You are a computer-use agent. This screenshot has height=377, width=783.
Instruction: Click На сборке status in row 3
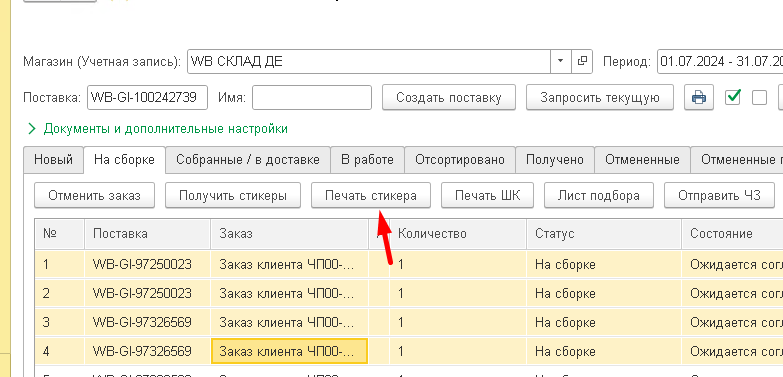coord(604,323)
